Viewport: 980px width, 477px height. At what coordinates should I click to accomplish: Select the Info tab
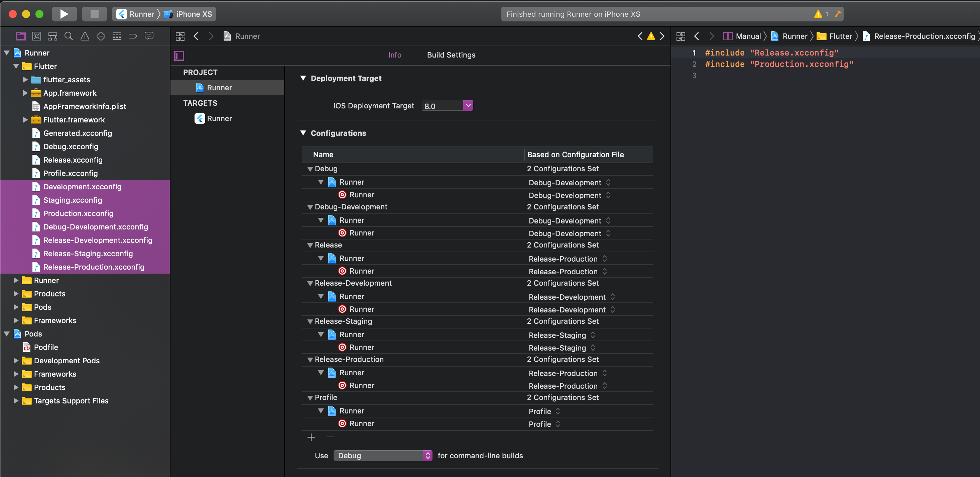(394, 55)
